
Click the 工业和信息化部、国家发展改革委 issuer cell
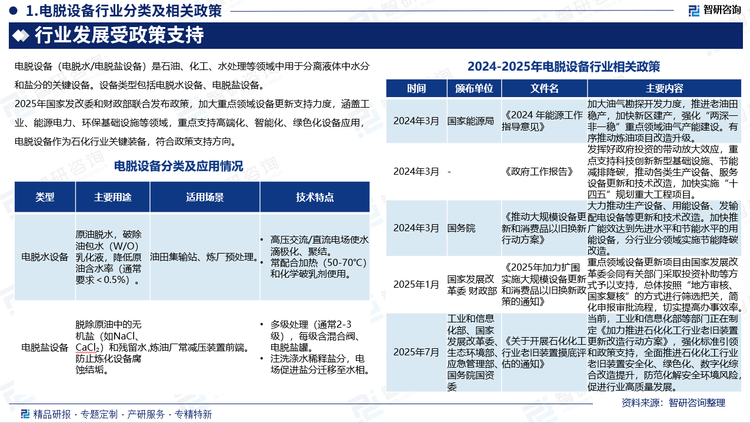click(474, 352)
